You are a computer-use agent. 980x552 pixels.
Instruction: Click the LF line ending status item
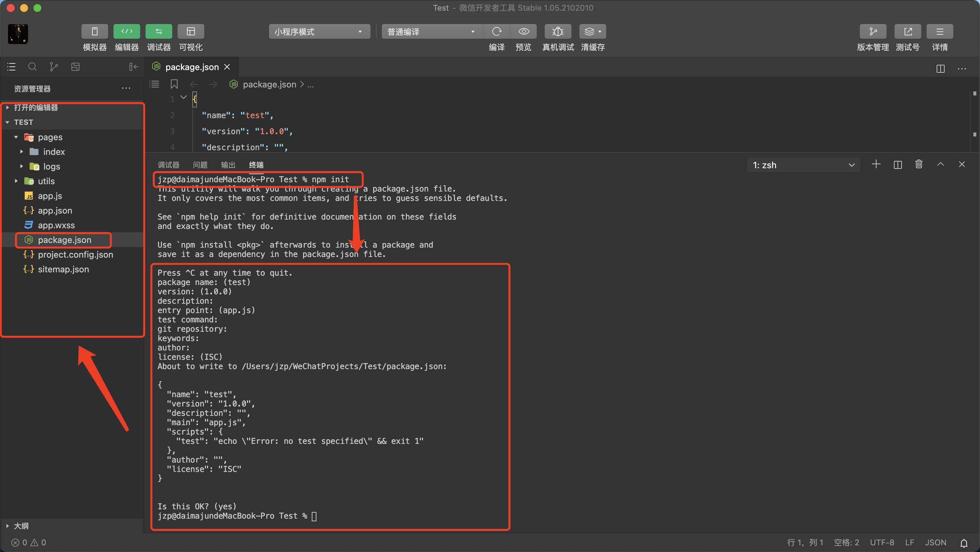(x=910, y=543)
